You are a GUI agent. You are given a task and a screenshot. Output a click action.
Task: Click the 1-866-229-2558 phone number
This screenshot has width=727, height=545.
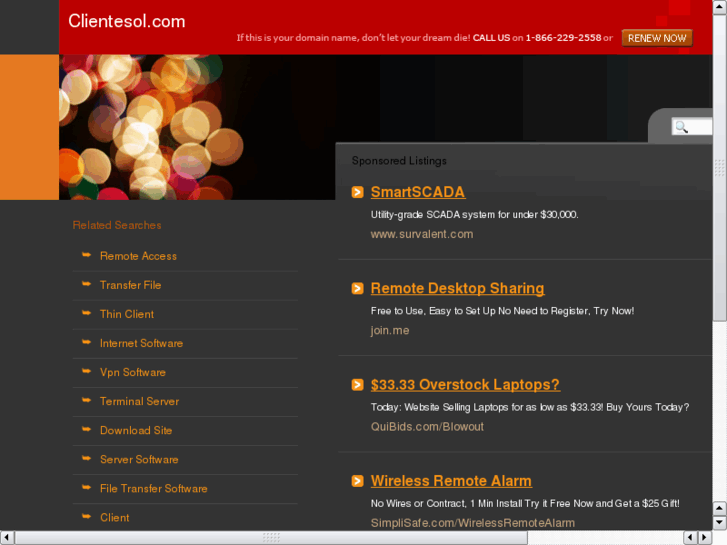click(x=563, y=38)
